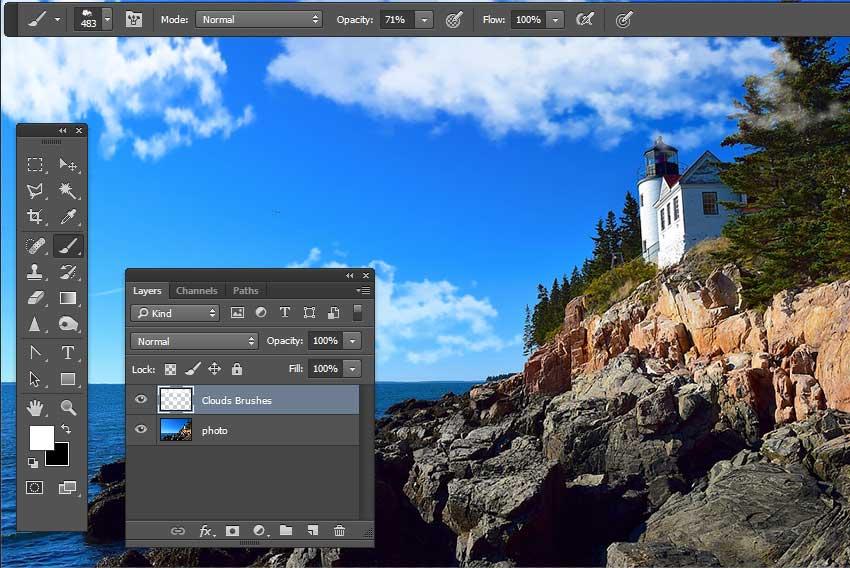Select the Sponge tool
Screen dimensions: 850x568
click(68, 324)
